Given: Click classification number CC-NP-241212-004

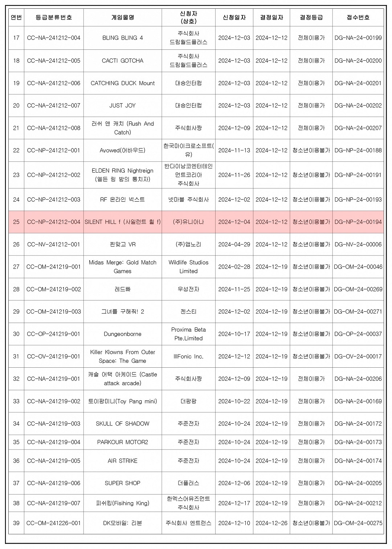Looking at the screenshot, I should (54, 222).
